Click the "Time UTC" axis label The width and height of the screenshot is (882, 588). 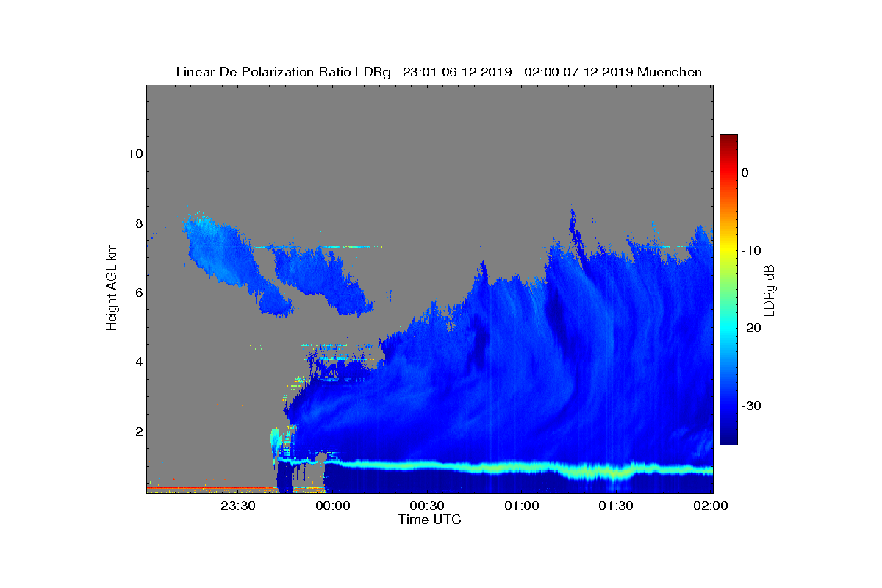coord(430,520)
